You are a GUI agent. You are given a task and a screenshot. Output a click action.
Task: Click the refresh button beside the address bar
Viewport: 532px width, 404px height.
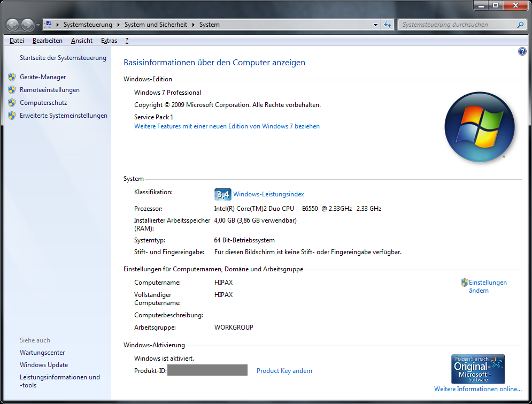(x=388, y=25)
